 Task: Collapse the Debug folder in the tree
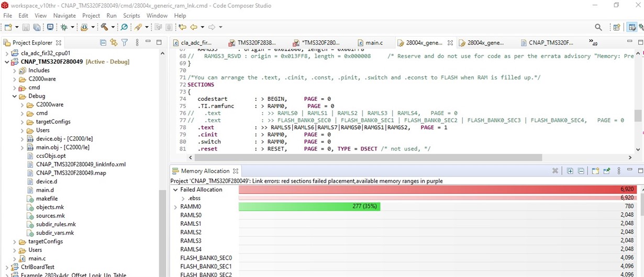tap(15, 96)
